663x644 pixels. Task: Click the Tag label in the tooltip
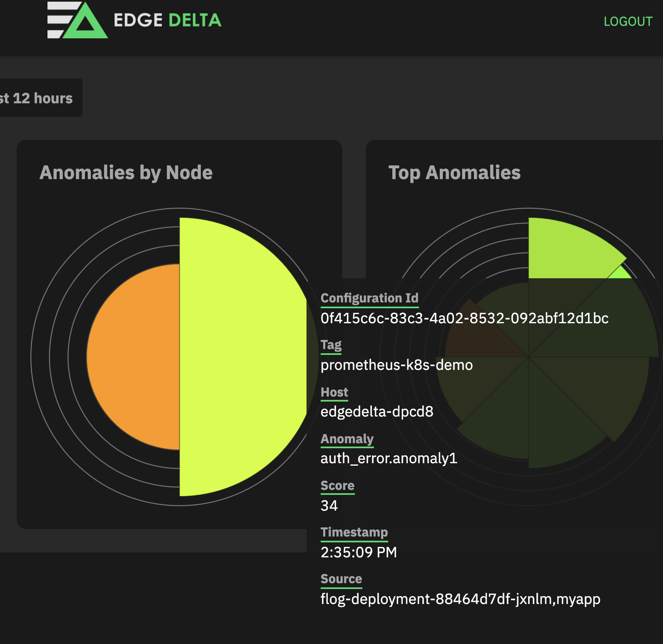tap(331, 345)
